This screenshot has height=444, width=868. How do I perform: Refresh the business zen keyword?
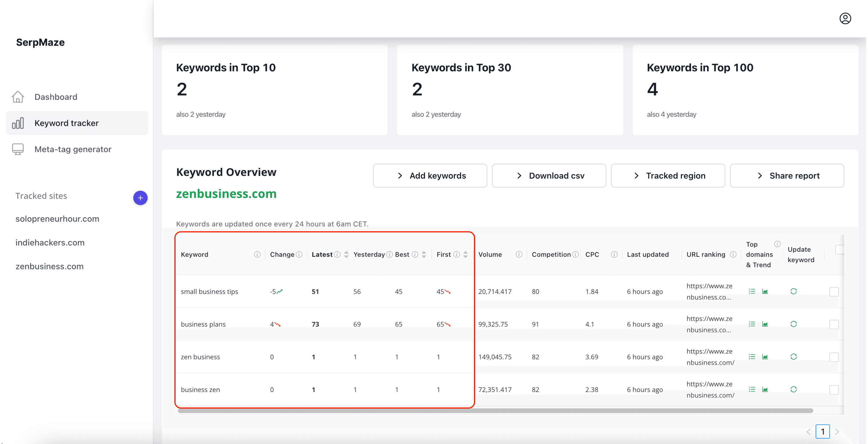coord(794,390)
